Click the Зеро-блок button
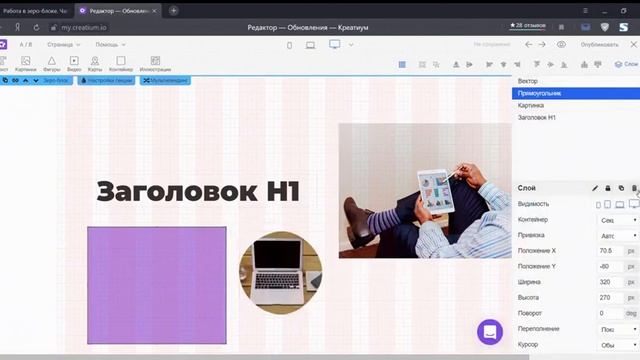 [56, 80]
